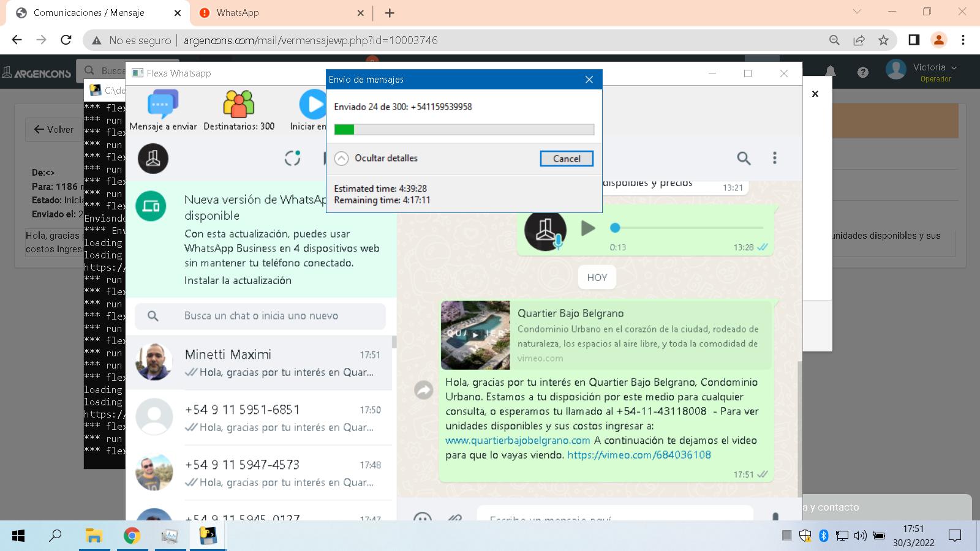980x551 pixels.
Task: Open WhatsApp profile avatar in chat list header
Action: pos(153,159)
